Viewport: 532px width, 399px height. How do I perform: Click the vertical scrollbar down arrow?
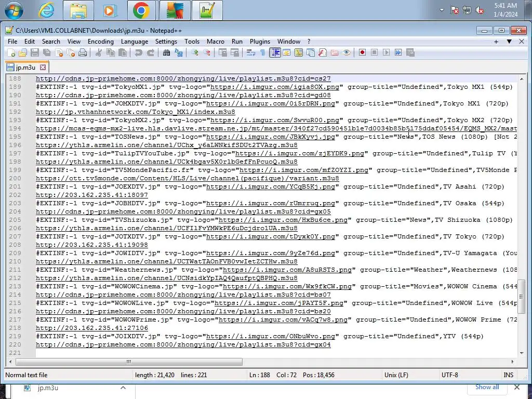(x=522, y=353)
